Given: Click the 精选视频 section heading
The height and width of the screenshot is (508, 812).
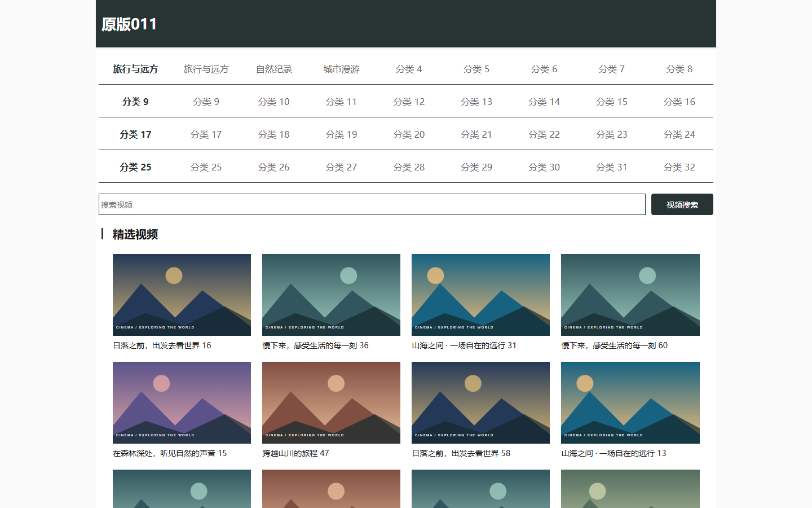Looking at the screenshot, I should click(135, 234).
